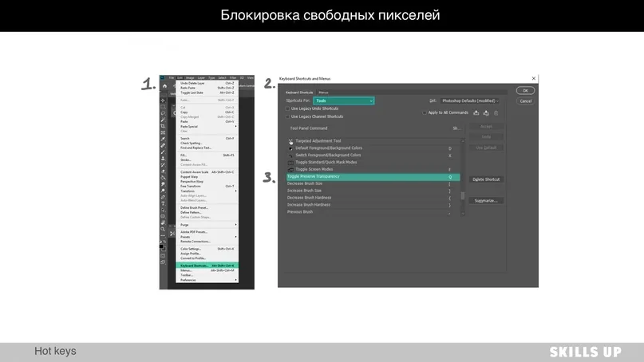644x362 pixels.
Task: Choose Color Settings... in Edit menu
Action: click(x=207, y=249)
